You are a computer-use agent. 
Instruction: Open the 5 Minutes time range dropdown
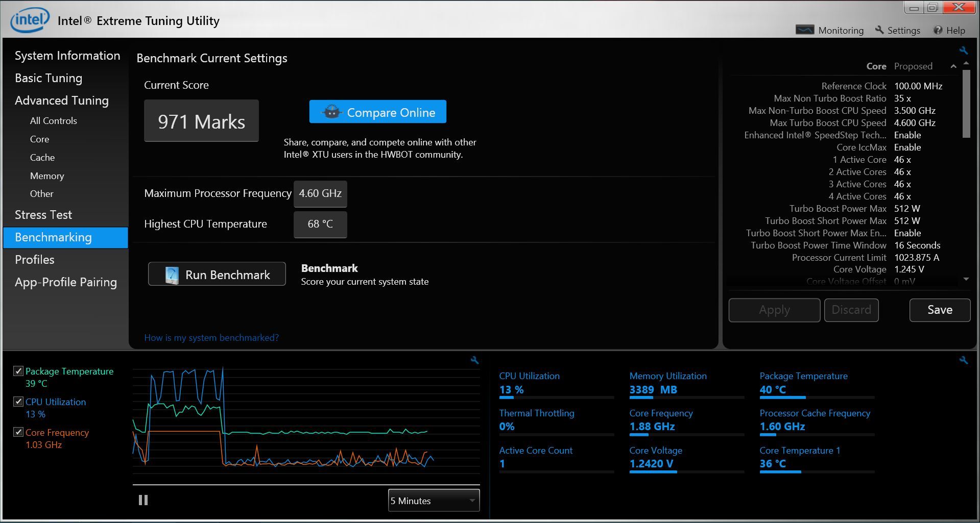pos(434,501)
